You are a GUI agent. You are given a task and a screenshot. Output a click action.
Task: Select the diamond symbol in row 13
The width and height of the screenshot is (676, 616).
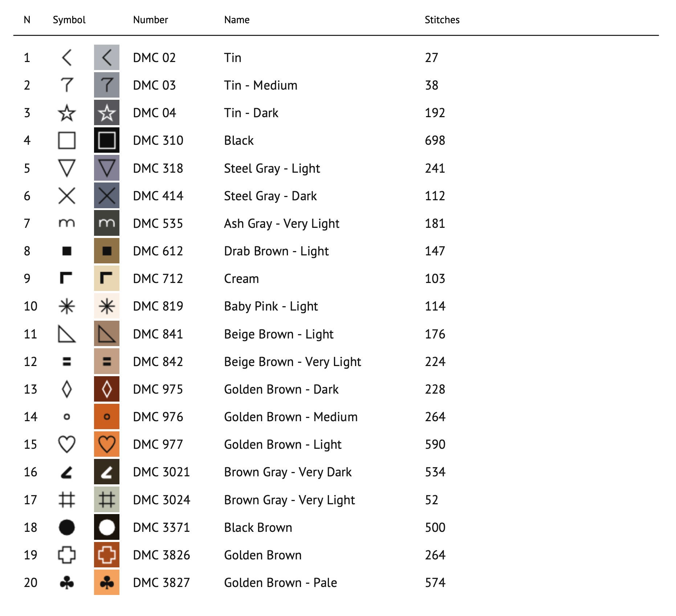(x=67, y=389)
